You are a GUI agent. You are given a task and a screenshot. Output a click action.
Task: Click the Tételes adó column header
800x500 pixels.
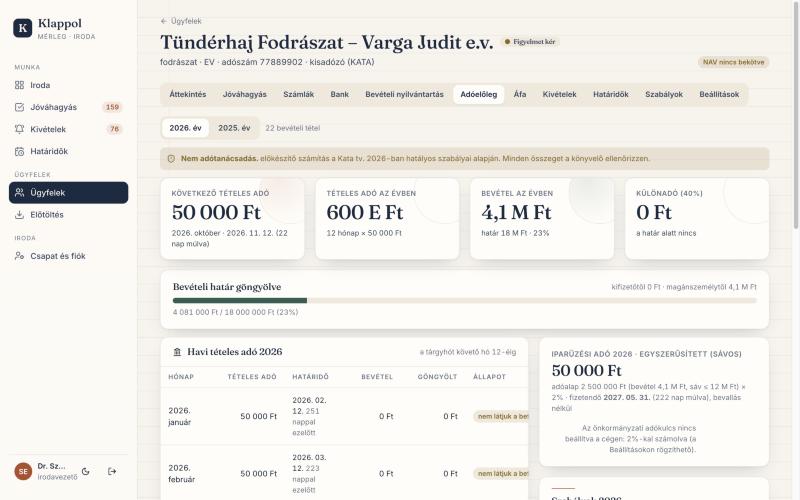coord(252,377)
